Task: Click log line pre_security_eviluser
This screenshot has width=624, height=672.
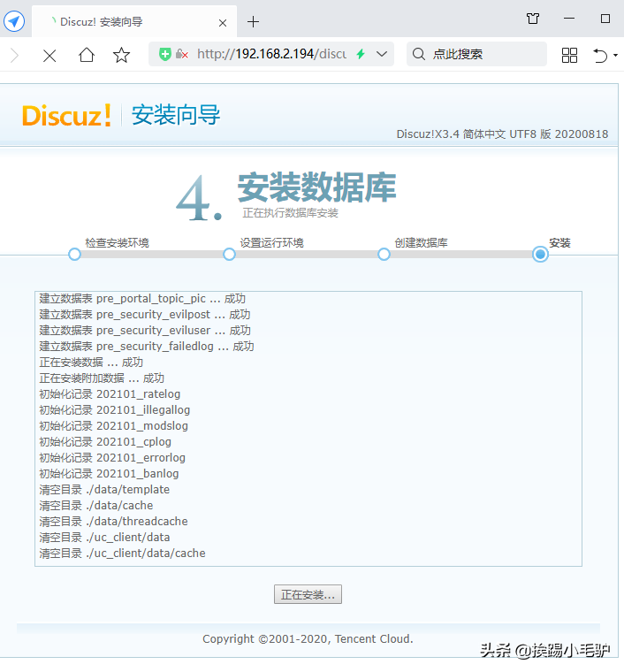Action: [145, 331]
